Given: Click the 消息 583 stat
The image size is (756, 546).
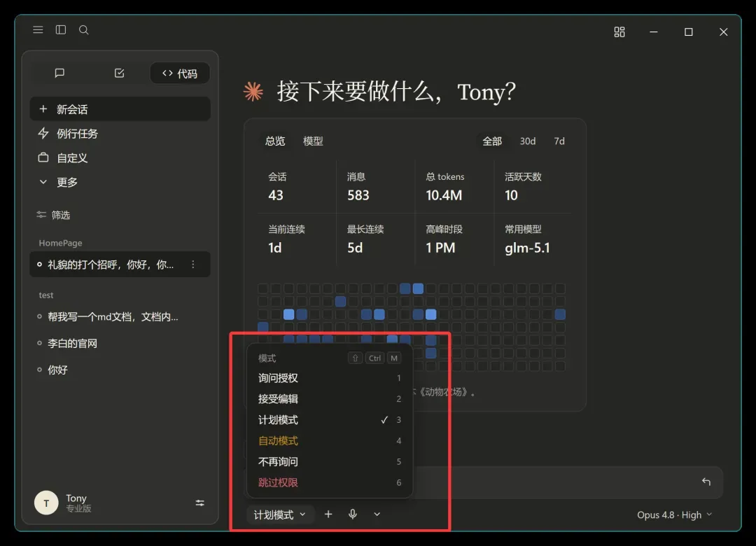Looking at the screenshot, I should [x=375, y=187].
